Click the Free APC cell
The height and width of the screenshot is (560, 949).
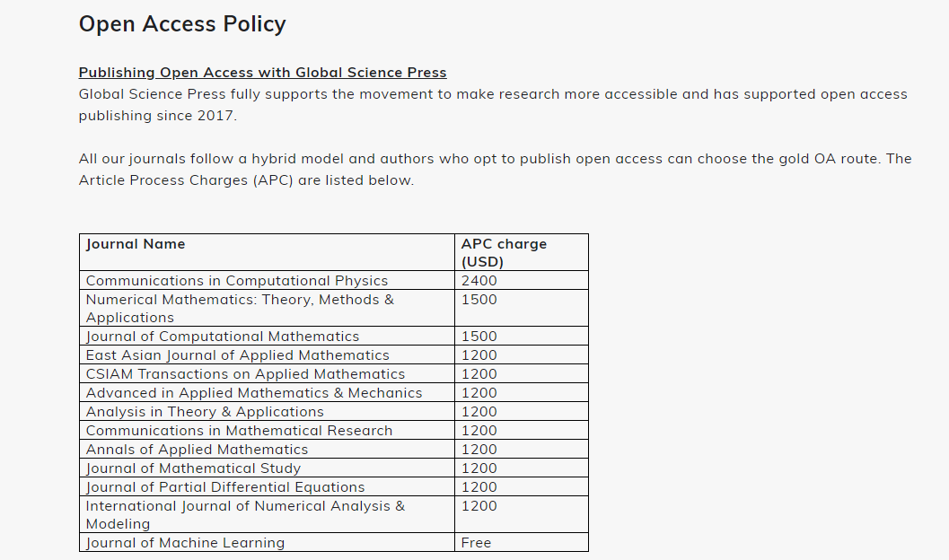477,542
